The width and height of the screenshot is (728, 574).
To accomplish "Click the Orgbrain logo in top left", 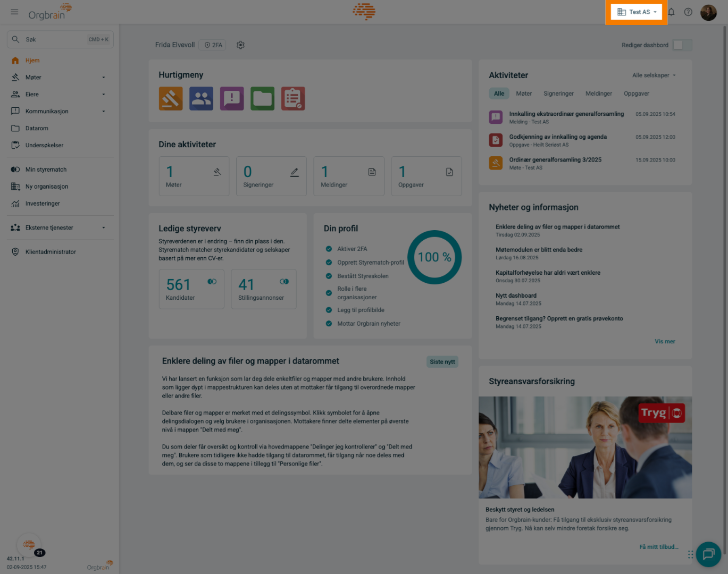I will [x=50, y=12].
